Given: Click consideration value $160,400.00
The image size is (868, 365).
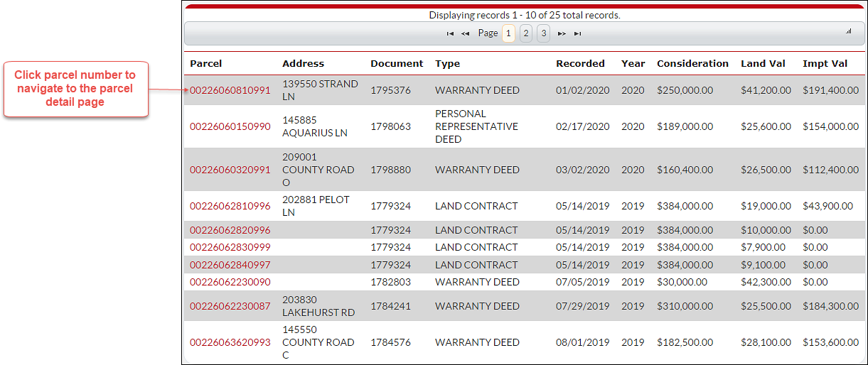Looking at the screenshot, I should [x=685, y=170].
